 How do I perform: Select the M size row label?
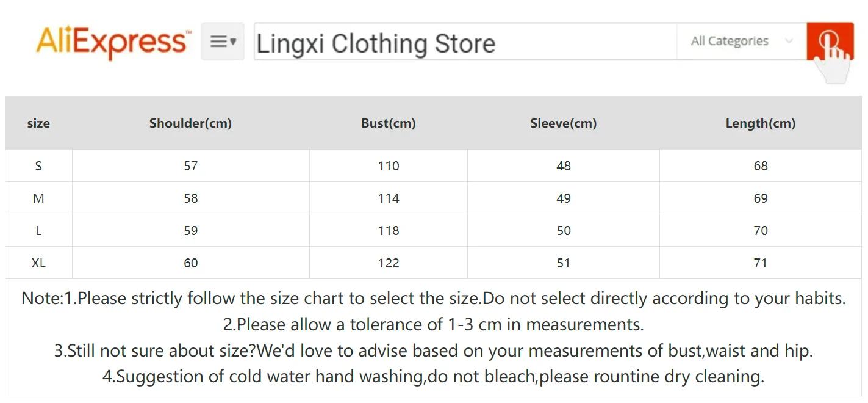pyautogui.click(x=38, y=198)
